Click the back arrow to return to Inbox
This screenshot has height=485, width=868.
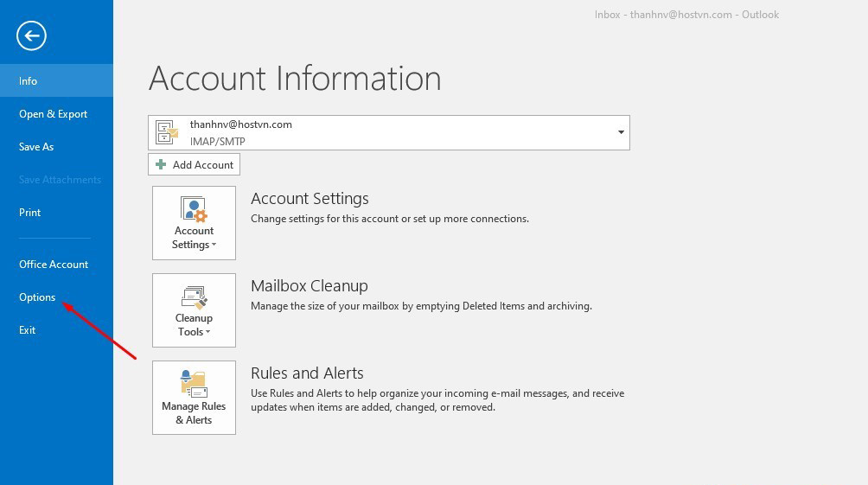pos(31,35)
